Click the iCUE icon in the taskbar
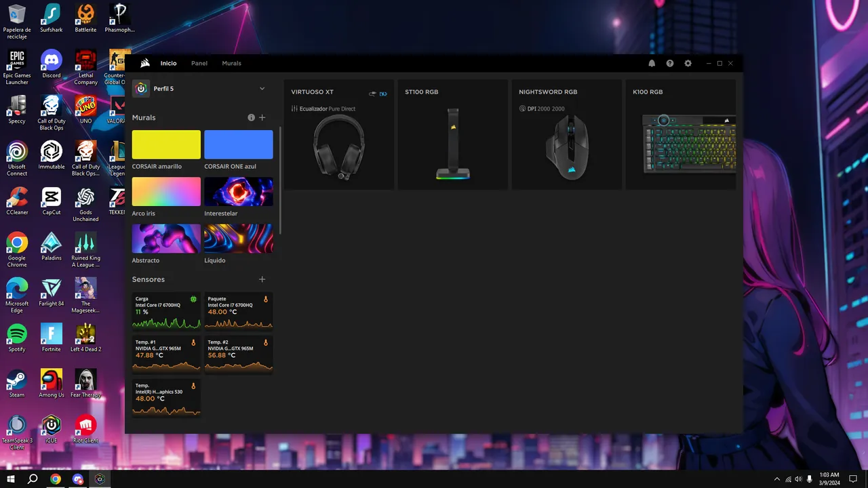The image size is (868, 488). (100, 479)
